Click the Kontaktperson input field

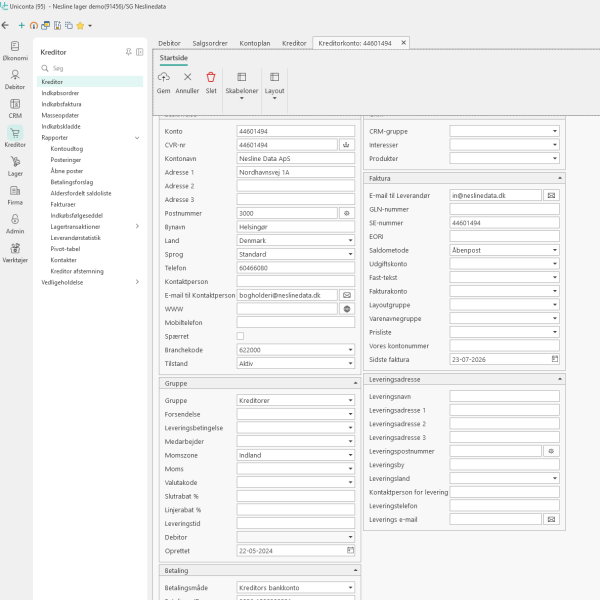coord(295,282)
